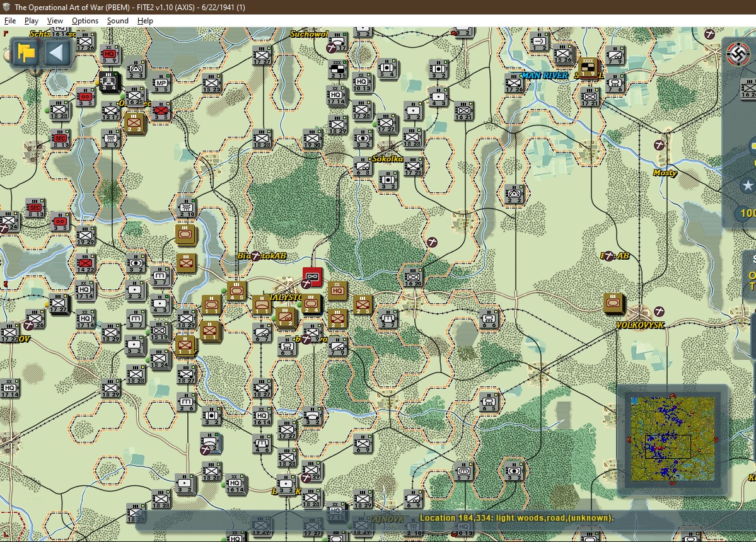Select the grey infantry unit 15-23
The width and height of the screenshot is (756, 542).
pyautogui.click(x=212, y=84)
